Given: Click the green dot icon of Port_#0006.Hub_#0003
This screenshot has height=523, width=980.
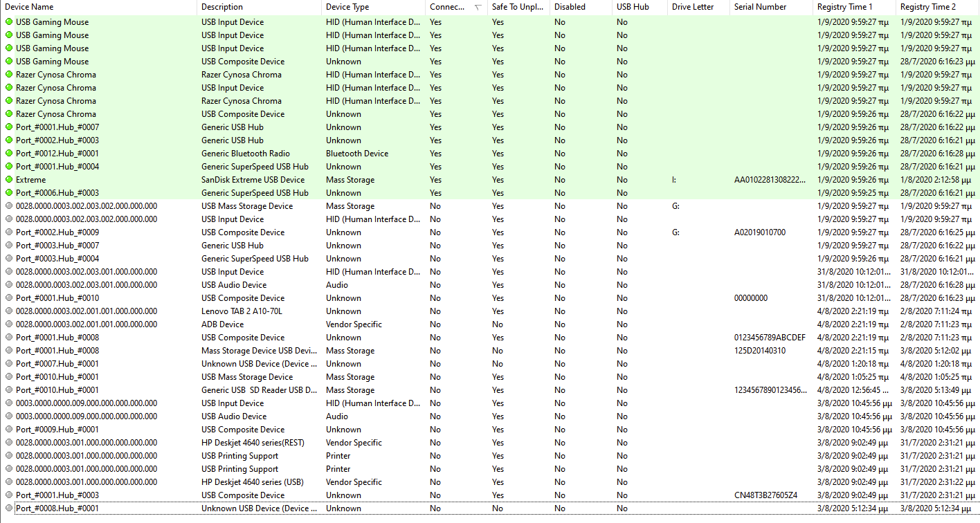Looking at the screenshot, I should 9,193.
